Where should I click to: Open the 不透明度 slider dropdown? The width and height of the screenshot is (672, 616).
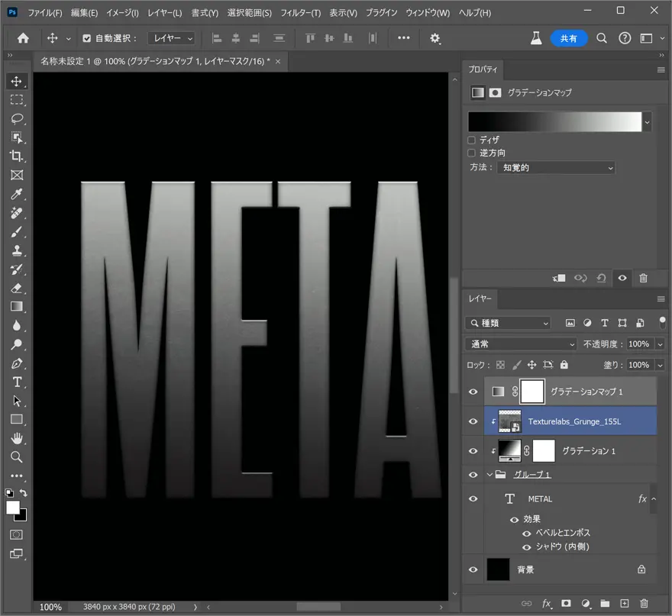[x=660, y=344]
